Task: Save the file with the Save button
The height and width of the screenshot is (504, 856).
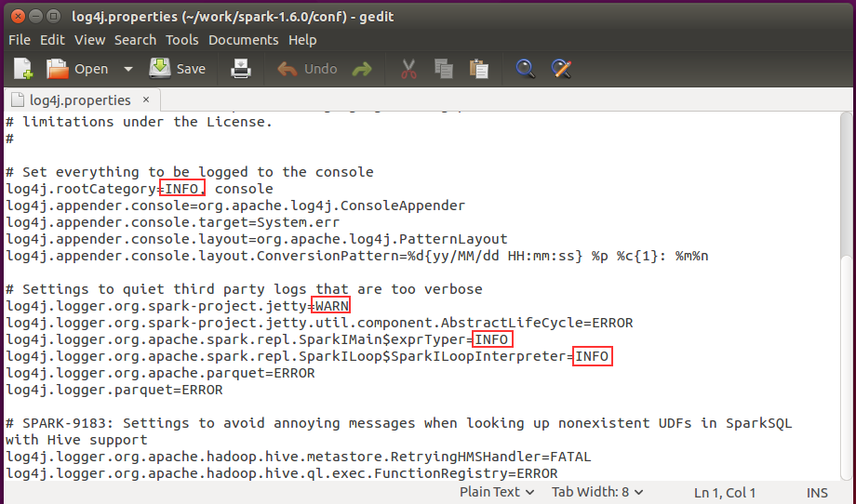Action: pos(178,69)
